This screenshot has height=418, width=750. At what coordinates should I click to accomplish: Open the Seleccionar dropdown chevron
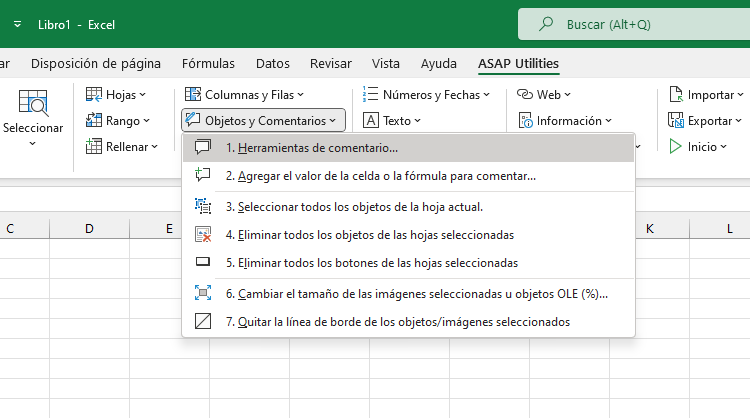[33, 143]
